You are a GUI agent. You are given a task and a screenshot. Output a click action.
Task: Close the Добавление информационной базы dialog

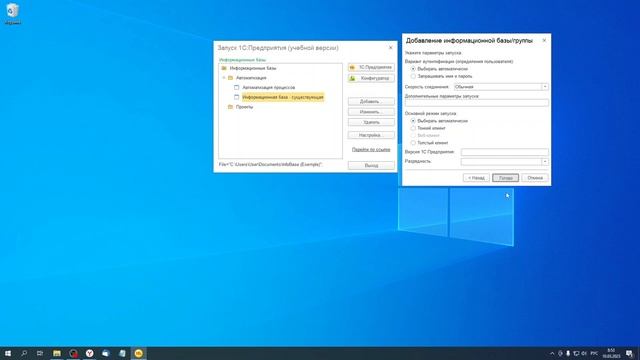tap(544, 40)
